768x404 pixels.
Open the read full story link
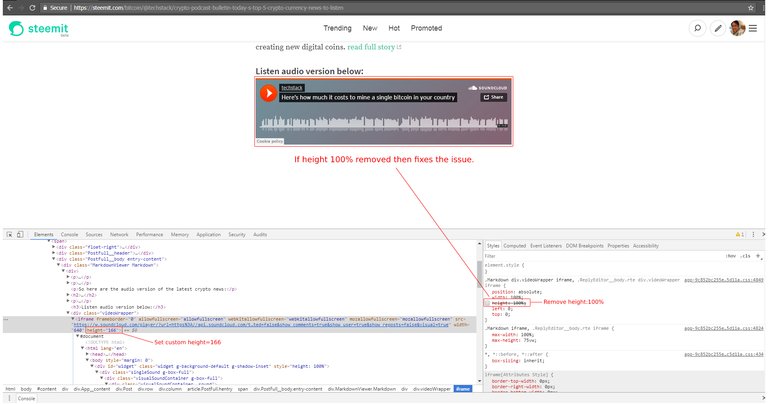coord(375,46)
